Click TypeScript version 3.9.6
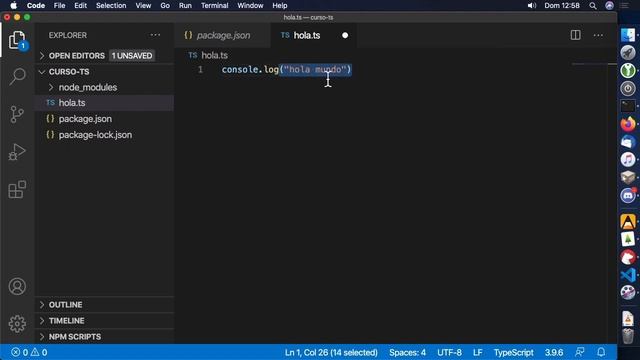 (554, 352)
